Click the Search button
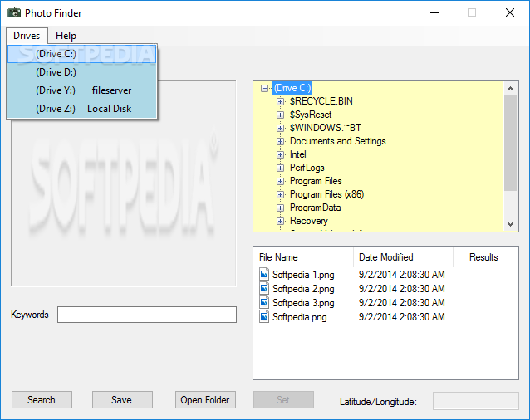Screen dimensions: 530x420 pos(42,400)
